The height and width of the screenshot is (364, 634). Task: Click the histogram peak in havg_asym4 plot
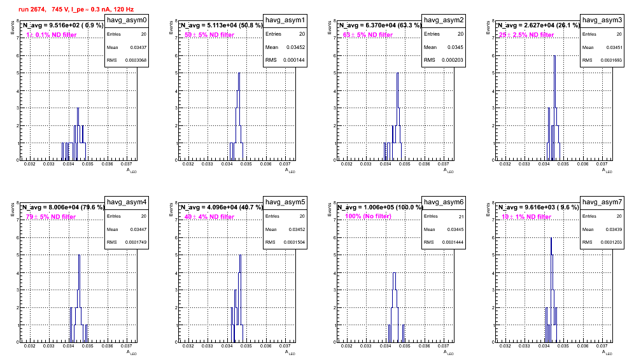pos(79,255)
